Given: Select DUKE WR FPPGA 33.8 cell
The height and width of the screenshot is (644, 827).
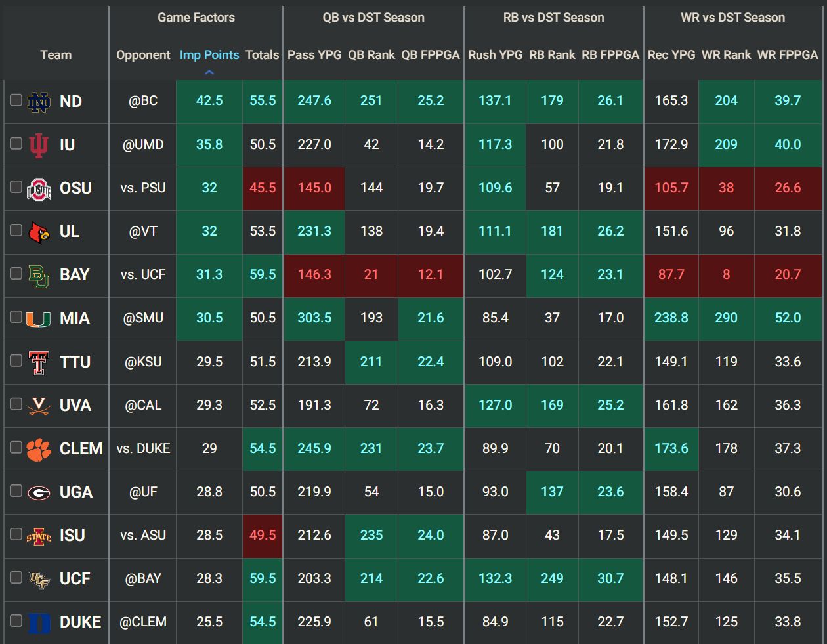Looking at the screenshot, I should pos(788,622).
